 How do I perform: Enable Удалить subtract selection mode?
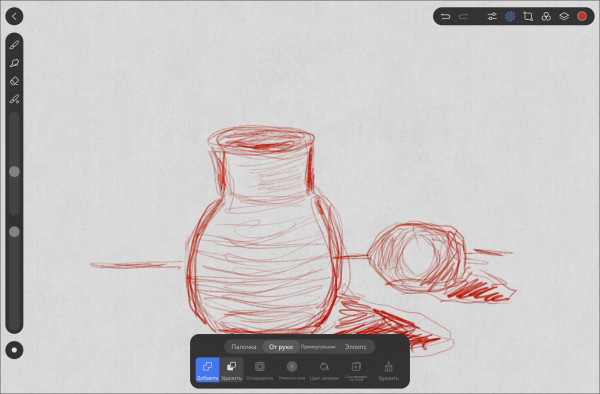(x=232, y=370)
